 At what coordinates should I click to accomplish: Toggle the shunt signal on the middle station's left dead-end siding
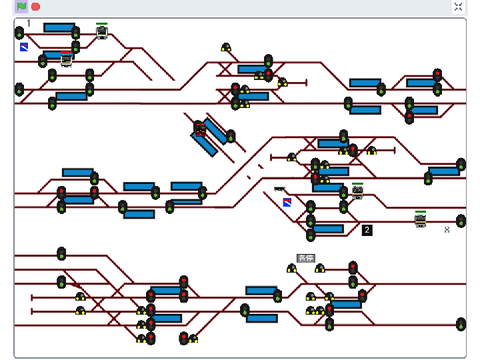292,157
